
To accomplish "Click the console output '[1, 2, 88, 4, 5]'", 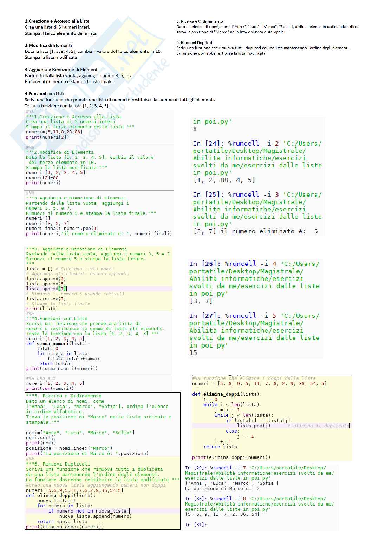I will pos(224,180).
